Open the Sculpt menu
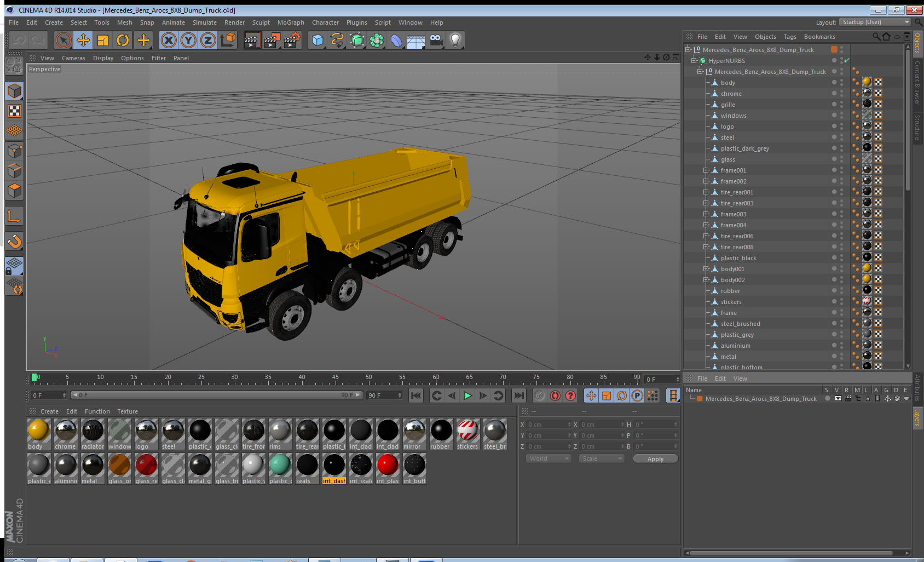This screenshot has height=562, width=924. [261, 22]
